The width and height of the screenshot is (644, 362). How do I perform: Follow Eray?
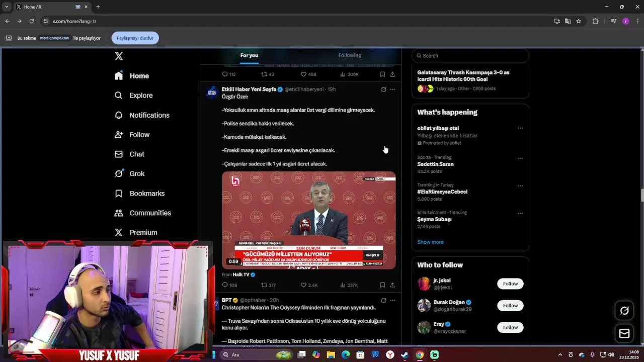510,328
